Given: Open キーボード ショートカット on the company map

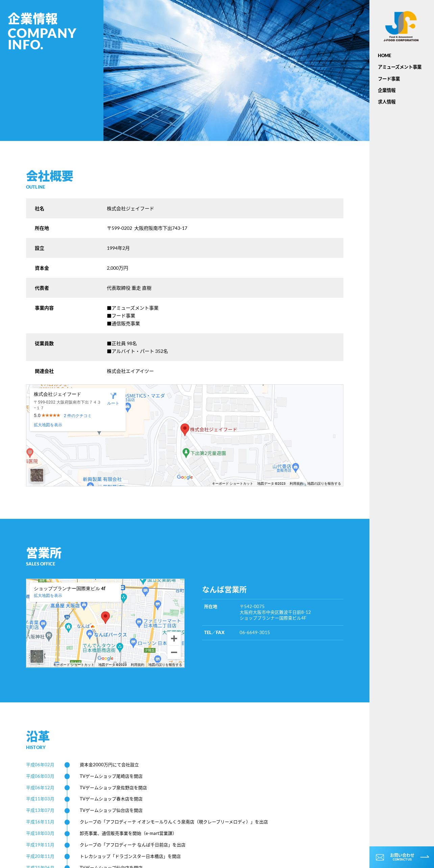Looking at the screenshot, I should pyautogui.click(x=233, y=484).
